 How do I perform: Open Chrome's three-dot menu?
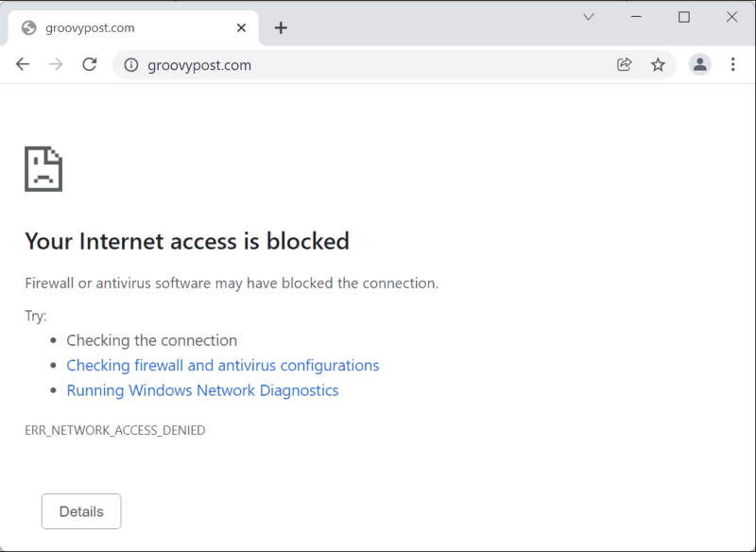coord(733,64)
